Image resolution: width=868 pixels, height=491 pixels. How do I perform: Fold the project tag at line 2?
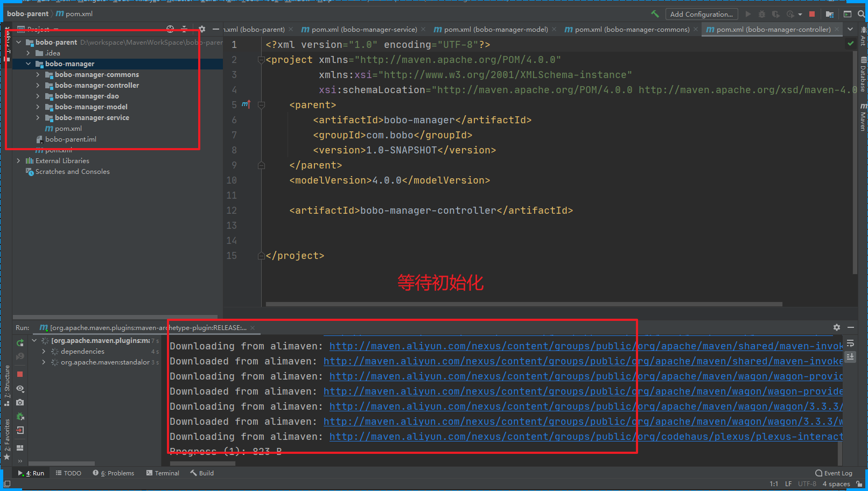[x=261, y=60]
